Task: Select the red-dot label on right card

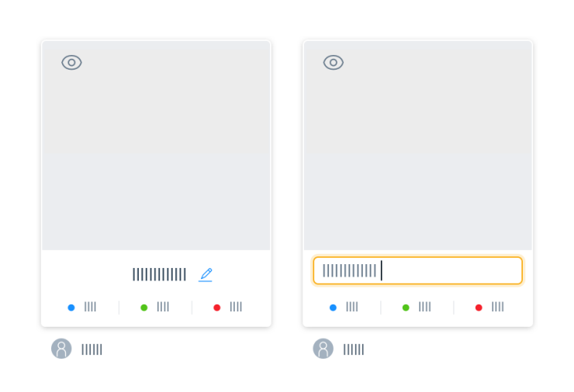Action: (x=498, y=308)
